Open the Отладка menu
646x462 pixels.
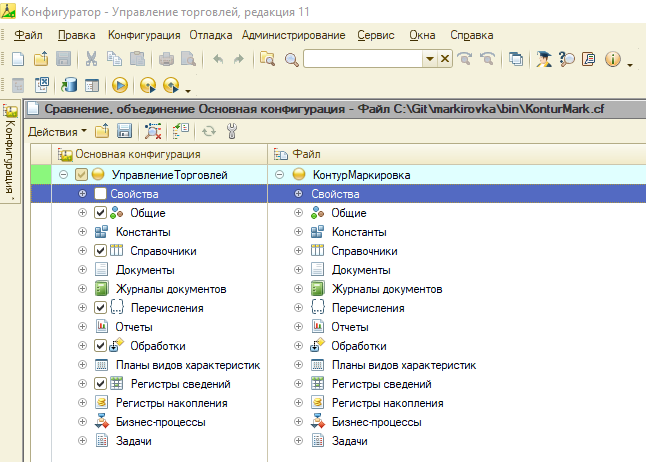tap(211, 35)
